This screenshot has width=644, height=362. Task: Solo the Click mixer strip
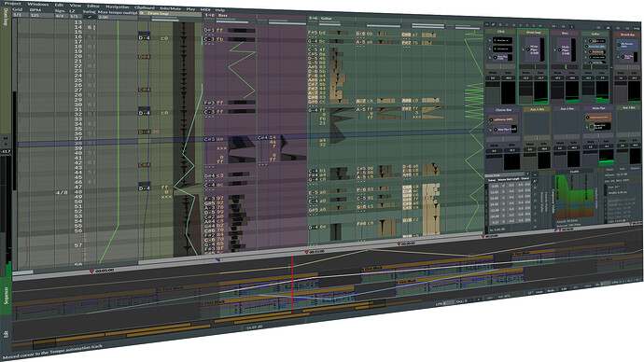coord(508,72)
